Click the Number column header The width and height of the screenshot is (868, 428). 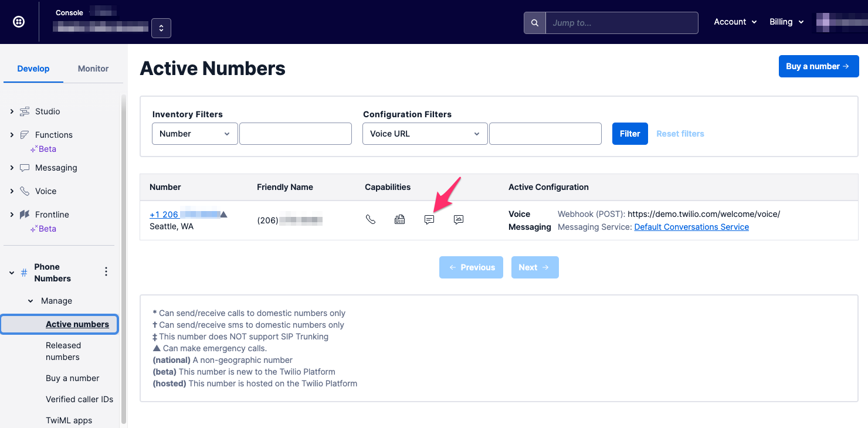(165, 187)
